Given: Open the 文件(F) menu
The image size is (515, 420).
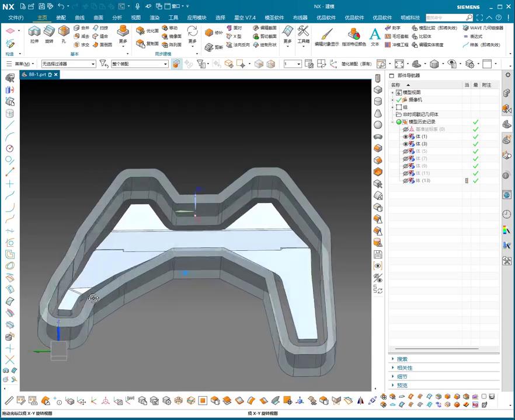Looking at the screenshot, I should [x=16, y=17].
